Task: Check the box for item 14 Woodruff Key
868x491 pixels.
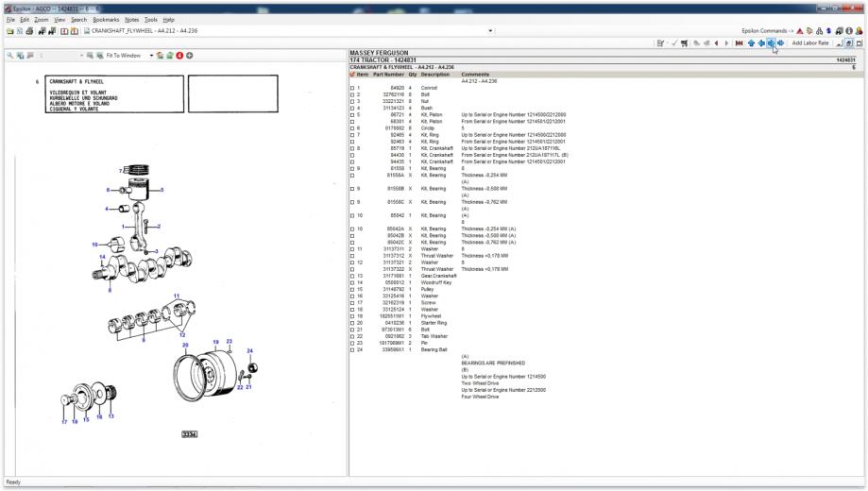Action: 352,282
